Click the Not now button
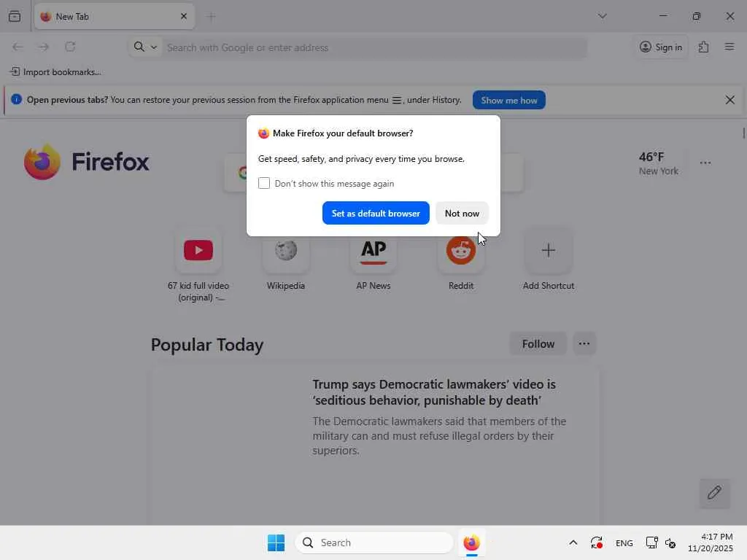 (462, 214)
